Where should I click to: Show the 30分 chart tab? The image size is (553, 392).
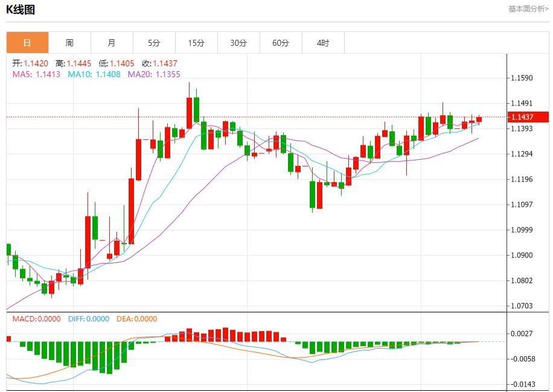238,43
